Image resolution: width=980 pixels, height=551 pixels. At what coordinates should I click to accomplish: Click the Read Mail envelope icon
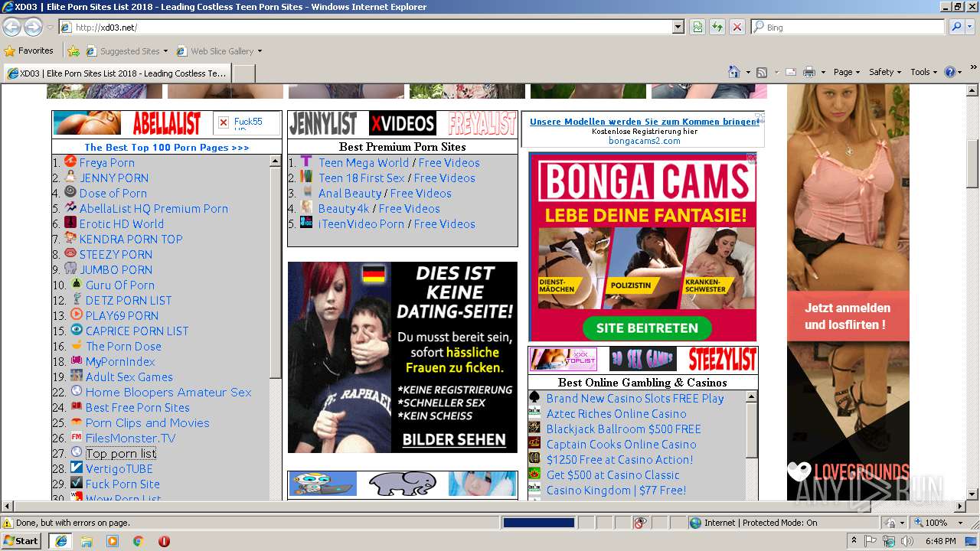coord(791,72)
